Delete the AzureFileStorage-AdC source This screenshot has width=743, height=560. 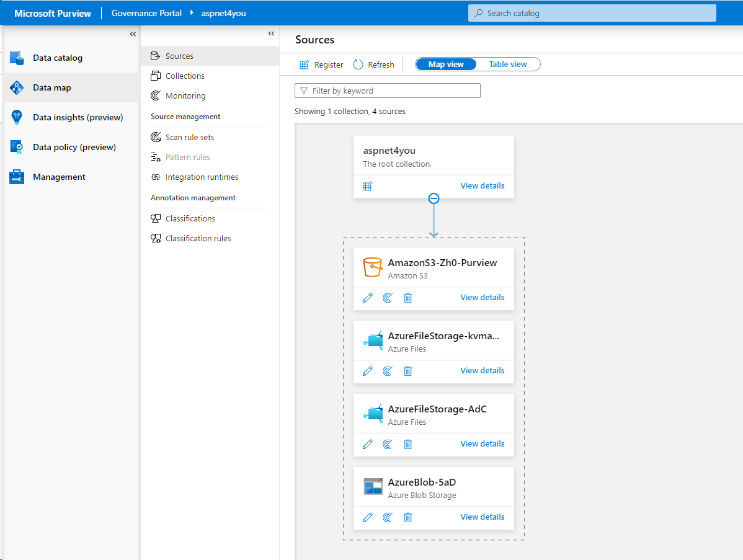pos(408,444)
